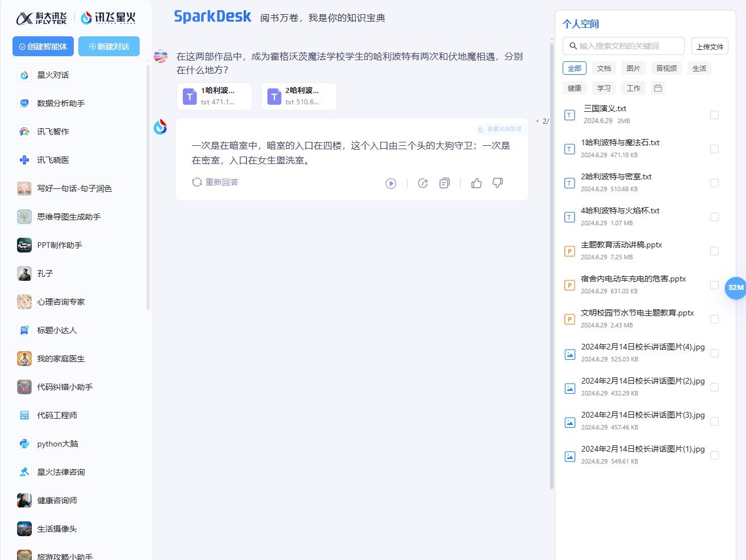Click 重新回答 to regenerate the answer

(x=215, y=182)
